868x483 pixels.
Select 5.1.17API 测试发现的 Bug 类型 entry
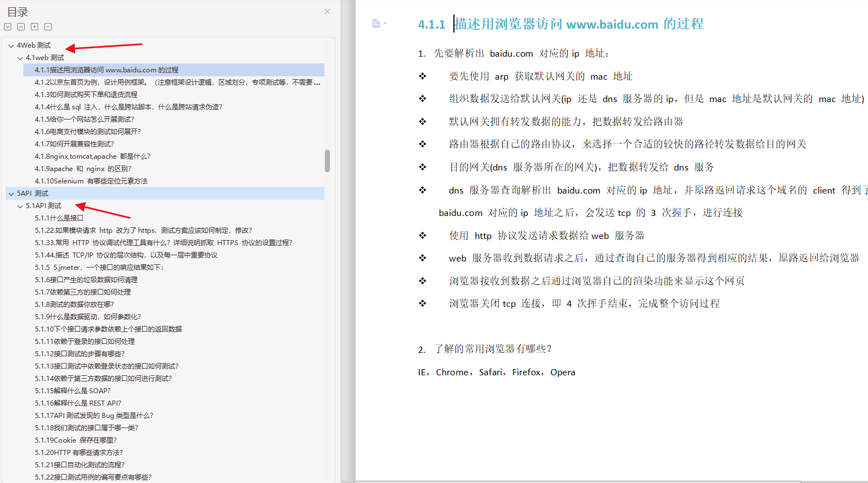(x=94, y=415)
